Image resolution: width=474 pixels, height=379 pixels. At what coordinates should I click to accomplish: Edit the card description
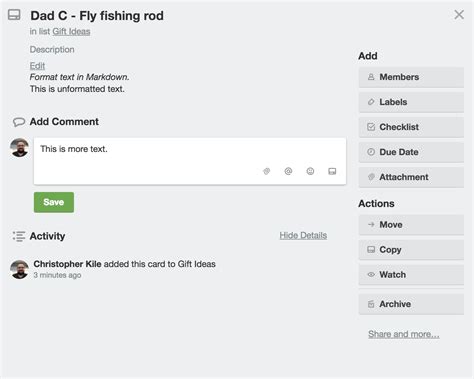coord(37,66)
